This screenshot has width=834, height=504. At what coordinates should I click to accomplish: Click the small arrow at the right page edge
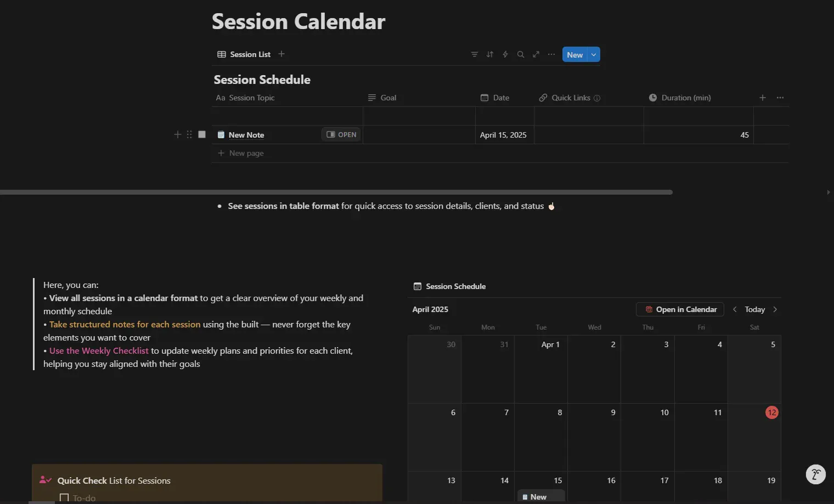coord(828,192)
